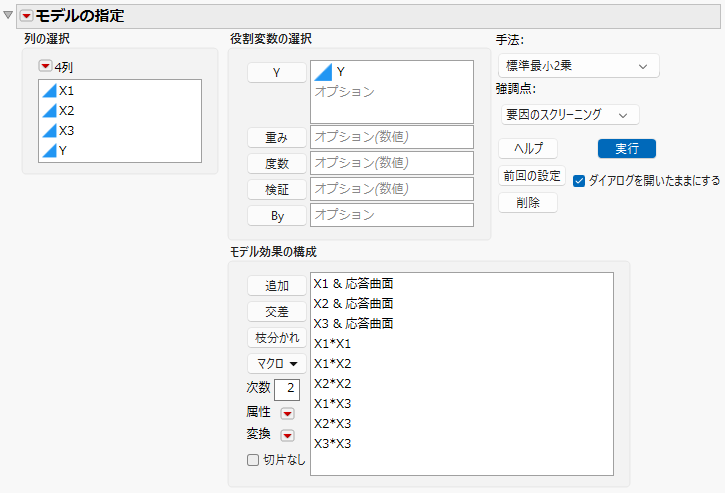
Task: Click the 度数 role button
Action: [276, 163]
